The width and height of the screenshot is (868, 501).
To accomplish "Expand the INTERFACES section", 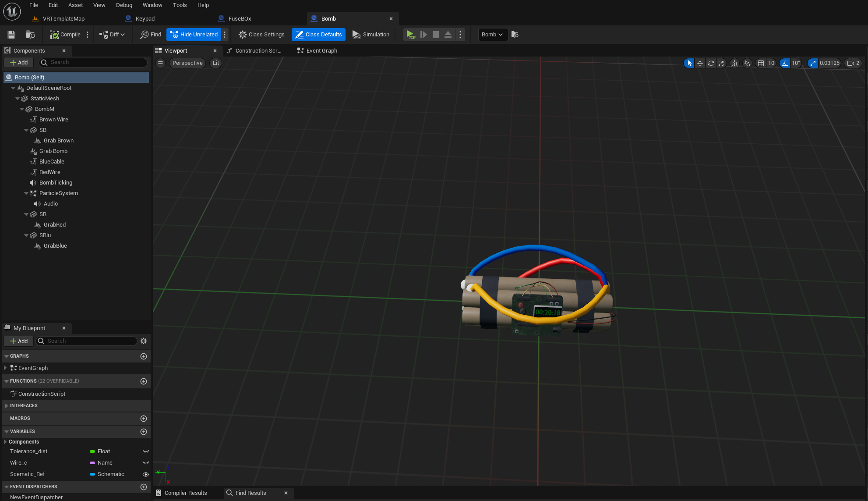I will (x=7, y=406).
